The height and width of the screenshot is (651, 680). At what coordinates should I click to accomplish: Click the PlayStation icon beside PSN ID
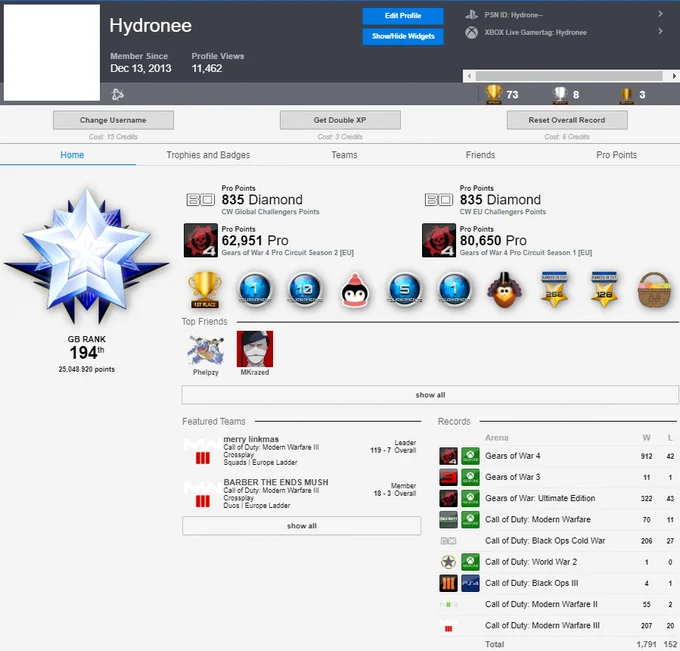point(471,15)
